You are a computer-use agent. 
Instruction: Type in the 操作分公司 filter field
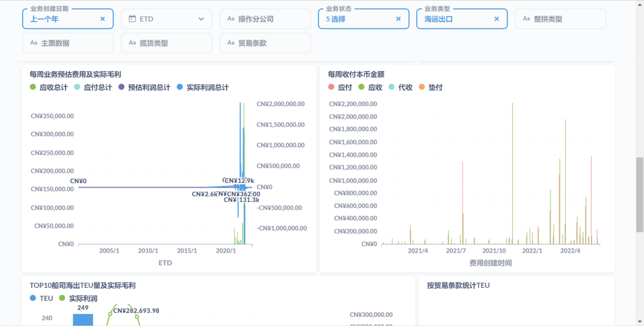265,19
